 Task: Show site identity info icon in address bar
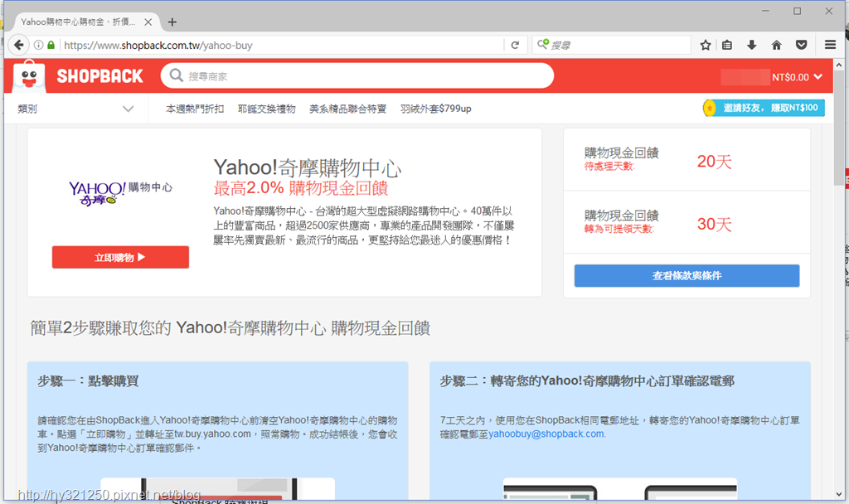pos(38,45)
